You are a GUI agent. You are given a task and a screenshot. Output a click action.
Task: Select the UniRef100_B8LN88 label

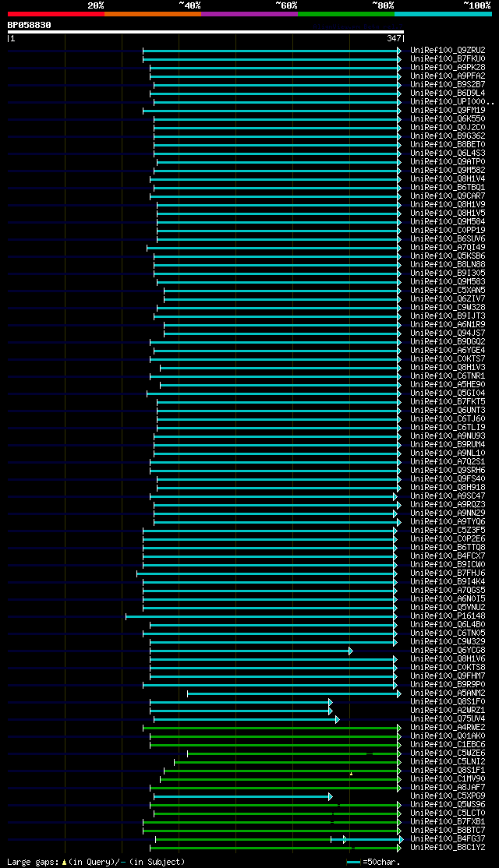coord(448,265)
